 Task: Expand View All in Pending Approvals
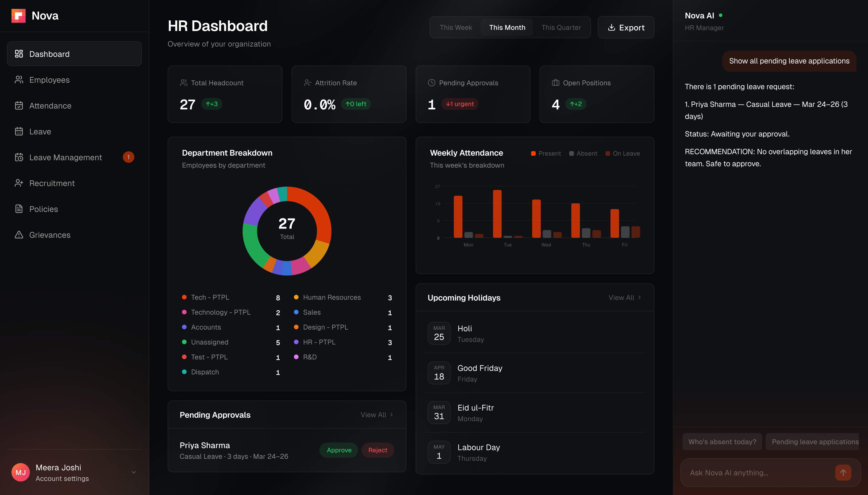377,415
